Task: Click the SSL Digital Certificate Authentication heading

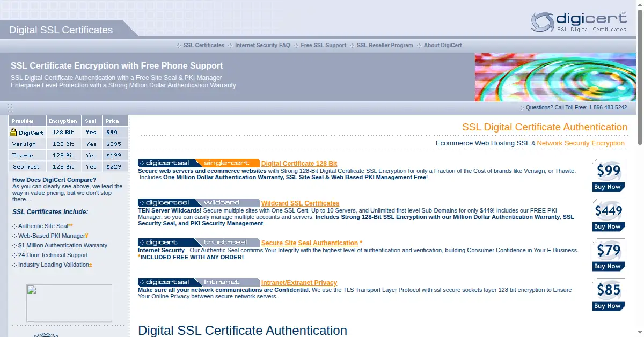Action: point(545,127)
